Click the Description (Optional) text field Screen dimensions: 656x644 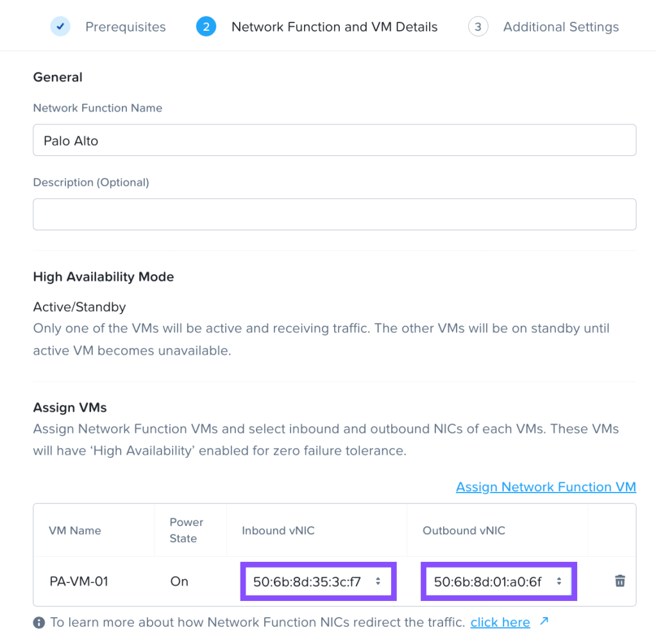click(x=334, y=214)
